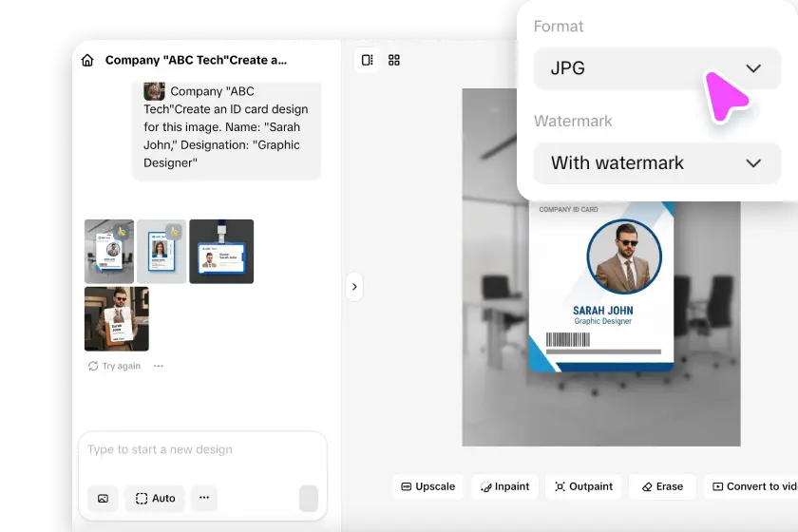Click the Auto dashed-square icon
Image resolution: width=798 pixels, height=532 pixels.
[142, 499]
